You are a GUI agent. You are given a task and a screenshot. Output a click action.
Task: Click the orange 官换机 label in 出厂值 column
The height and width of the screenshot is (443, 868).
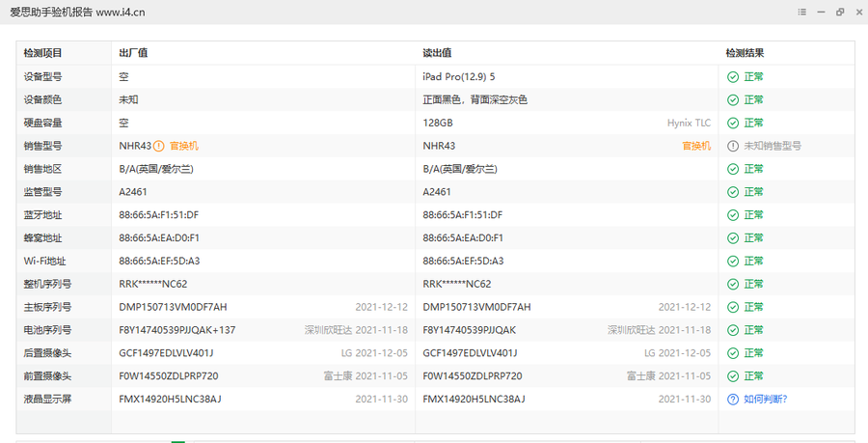tap(184, 146)
